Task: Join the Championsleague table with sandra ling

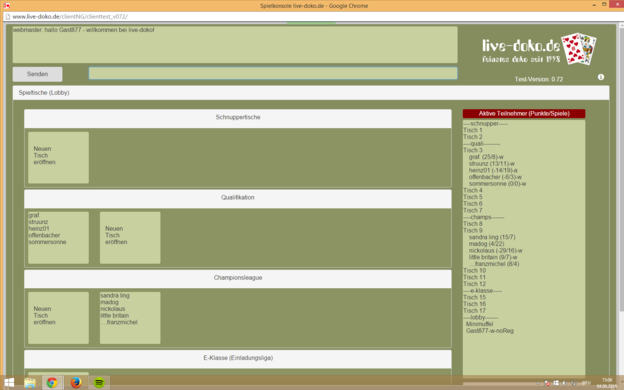Action: pos(130,318)
